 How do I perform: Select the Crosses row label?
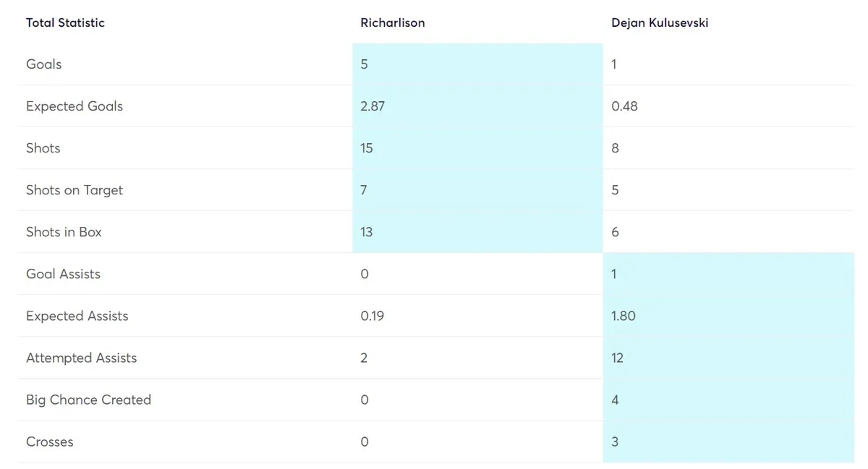(x=49, y=442)
